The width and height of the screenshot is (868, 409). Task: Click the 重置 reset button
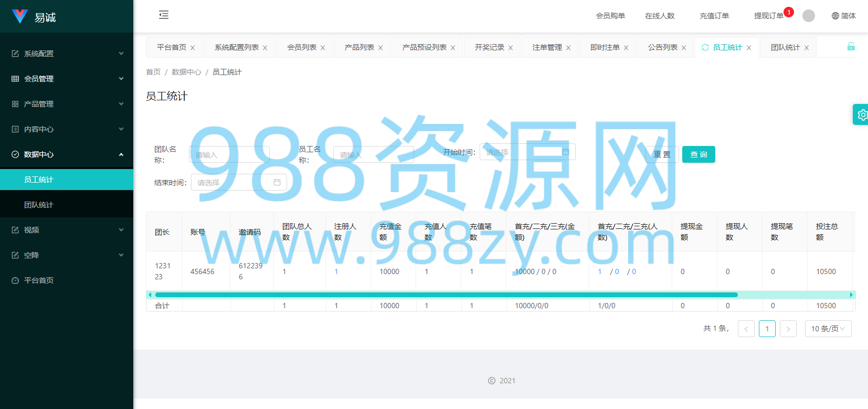tap(662, 154)
